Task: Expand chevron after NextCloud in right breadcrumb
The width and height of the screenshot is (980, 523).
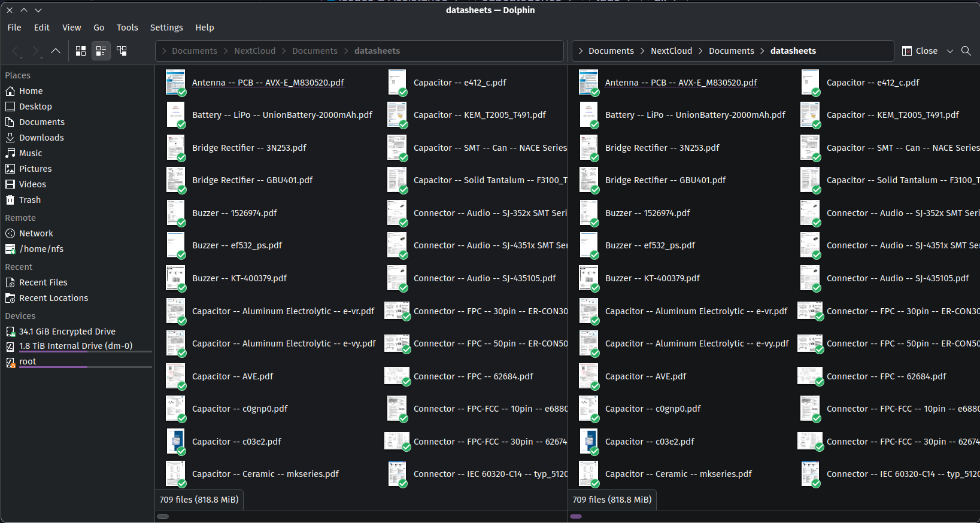Action: click(x=700, y=51)
